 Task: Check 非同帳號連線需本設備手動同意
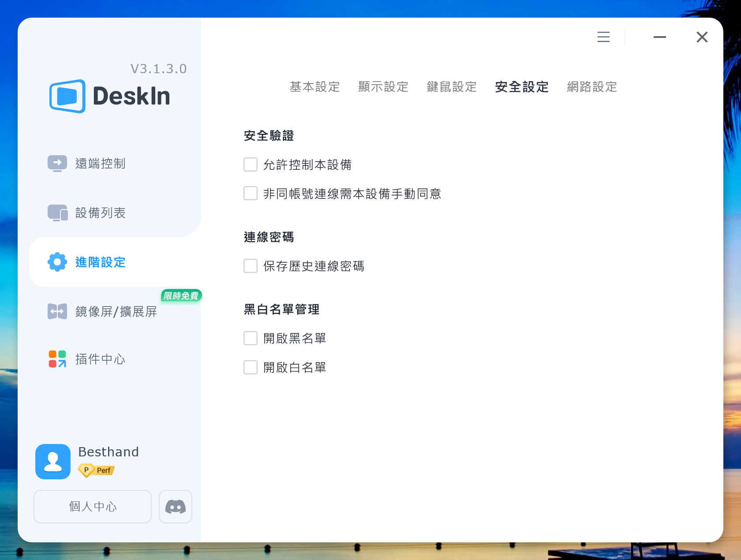pos(250,193)
